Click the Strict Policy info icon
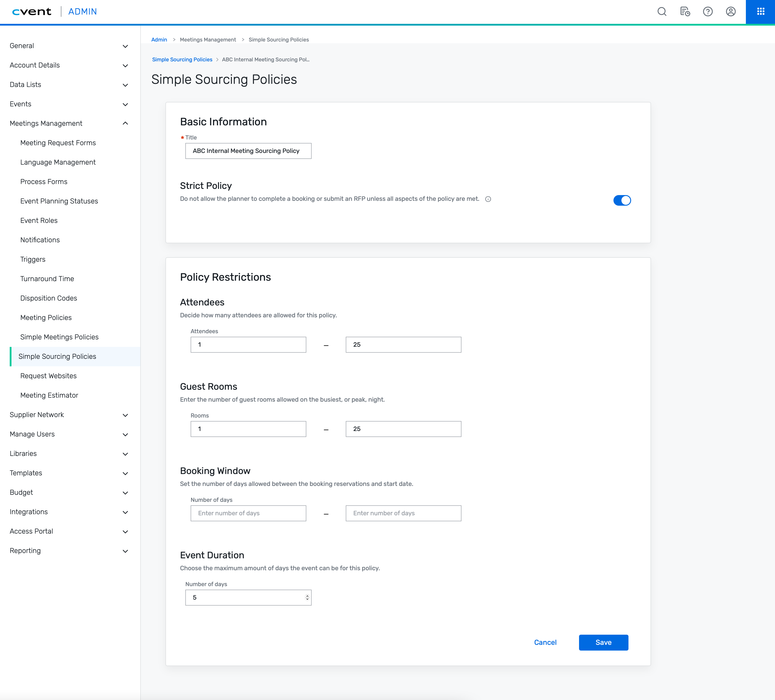The image size is (775, 700). (x=488, y=199)
